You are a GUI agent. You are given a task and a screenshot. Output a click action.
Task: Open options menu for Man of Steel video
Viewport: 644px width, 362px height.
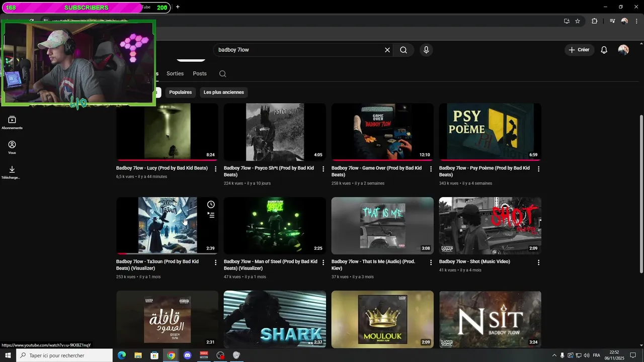point(324,262)
